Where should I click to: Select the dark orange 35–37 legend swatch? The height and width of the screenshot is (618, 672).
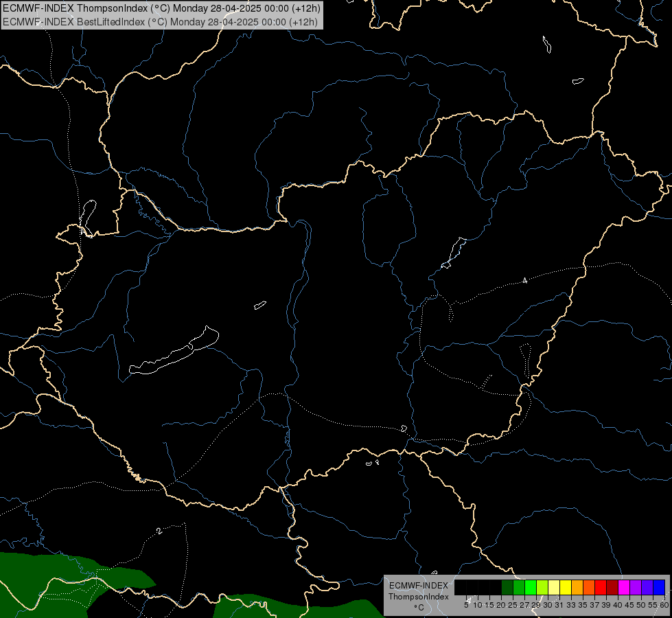tap(589, 588)
